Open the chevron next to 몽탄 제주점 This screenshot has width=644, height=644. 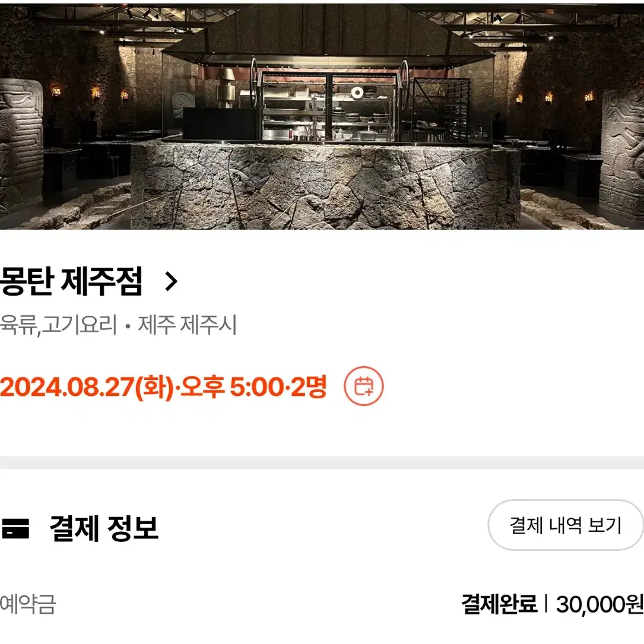click(171, 282)
